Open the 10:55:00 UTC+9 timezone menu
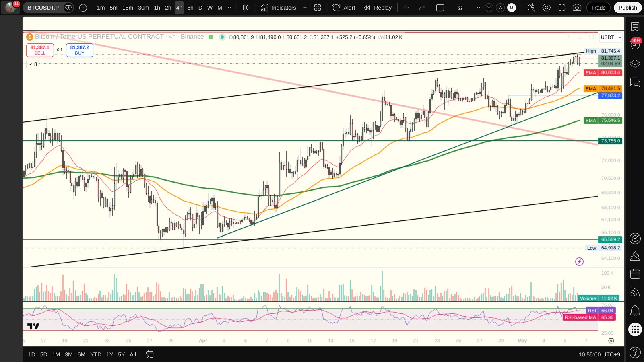The image size is (644, 362). point(599,354)
